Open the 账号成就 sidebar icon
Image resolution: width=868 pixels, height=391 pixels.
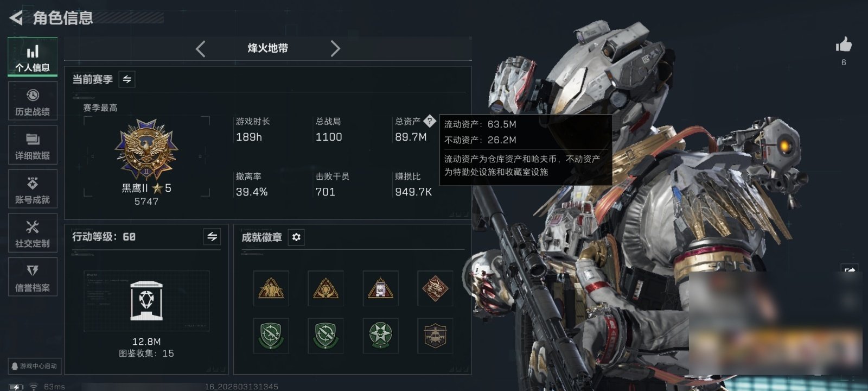click(33, 189)
